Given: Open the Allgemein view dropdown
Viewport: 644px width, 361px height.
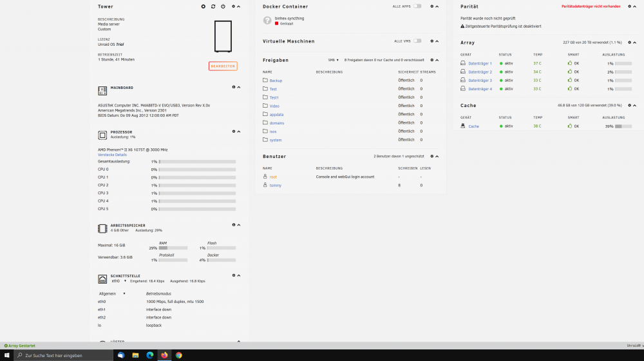Looking at the screenshot, I should pos(111,293).
